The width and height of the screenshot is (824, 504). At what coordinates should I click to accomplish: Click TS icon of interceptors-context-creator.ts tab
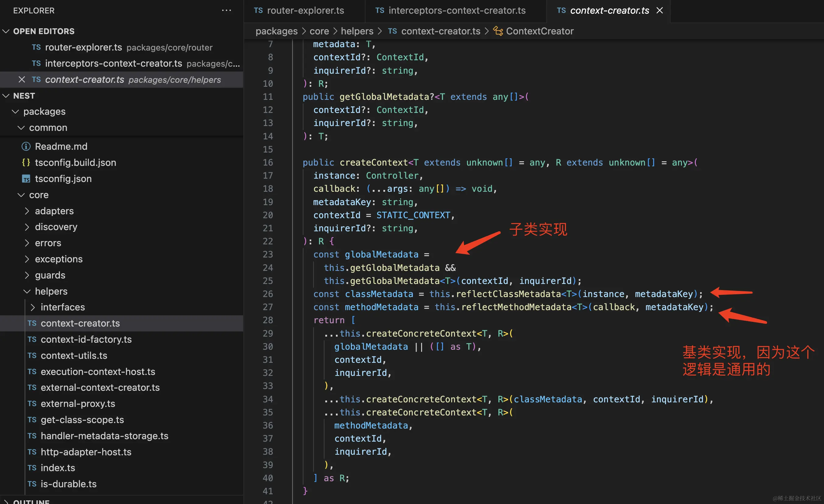(379, 10)
